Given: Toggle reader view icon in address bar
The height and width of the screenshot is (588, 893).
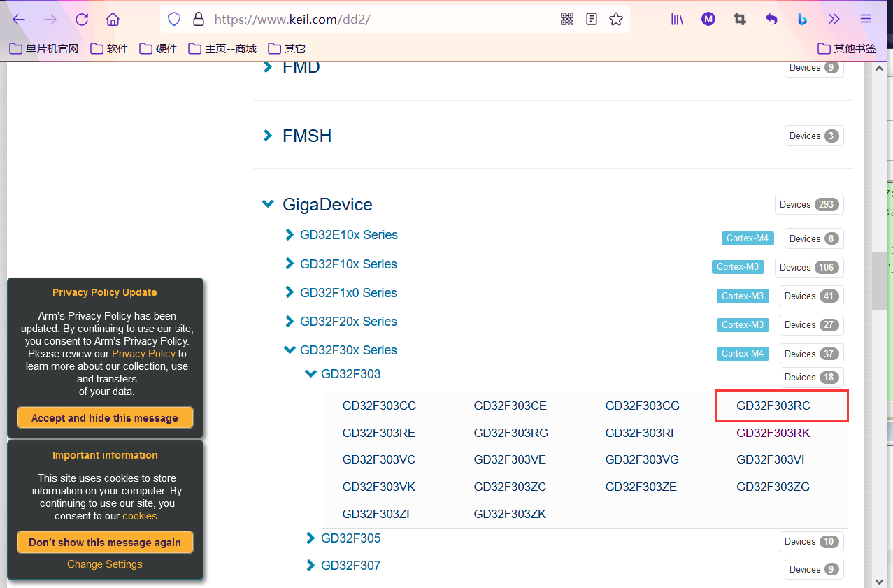Looking at the screenshot, I should coord(592,19).
